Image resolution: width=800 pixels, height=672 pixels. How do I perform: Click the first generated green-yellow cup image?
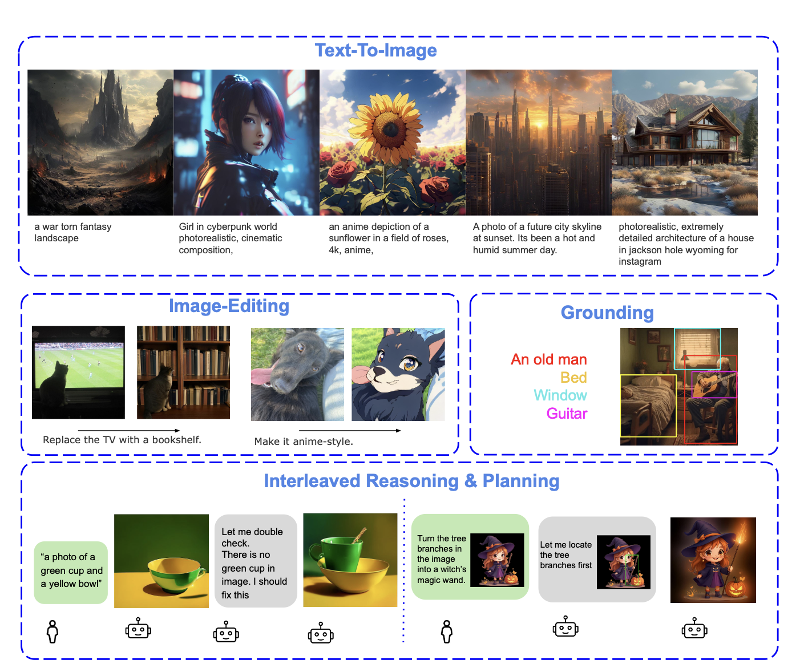(x=161, y=561)
